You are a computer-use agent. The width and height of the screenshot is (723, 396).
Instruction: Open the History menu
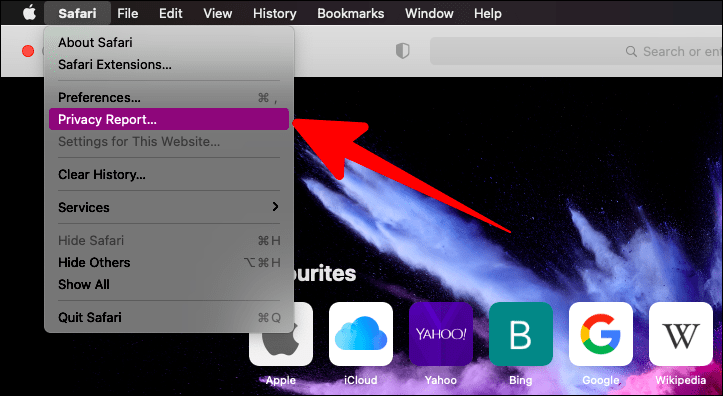(x=274, y=13)
